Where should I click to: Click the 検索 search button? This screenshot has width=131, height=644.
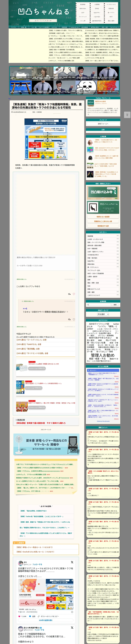(x=115, y=305)
